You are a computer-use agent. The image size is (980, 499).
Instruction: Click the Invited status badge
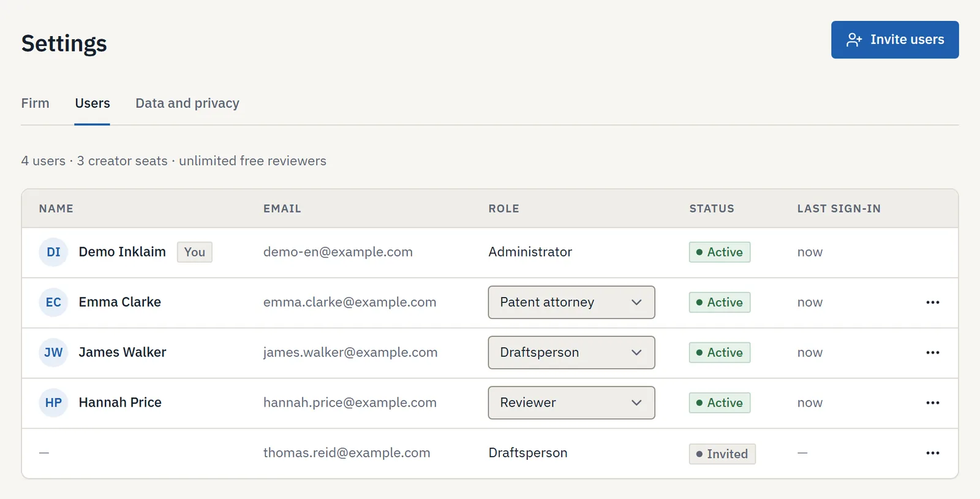[722, 454]
